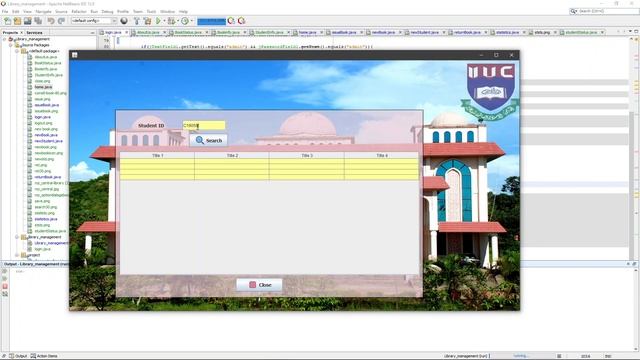Click the second circular icon after memory bar
The width and height of the screenshot is (640, 360).
pos(241,21)
